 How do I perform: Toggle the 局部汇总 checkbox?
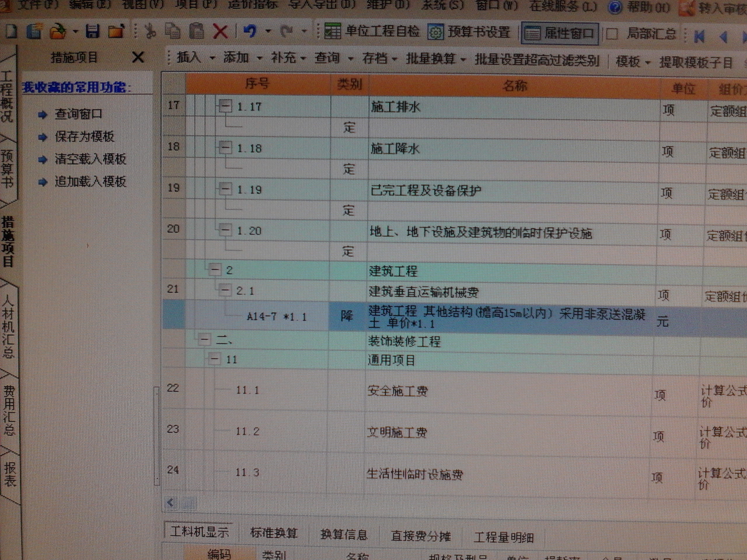coord(612,34)
